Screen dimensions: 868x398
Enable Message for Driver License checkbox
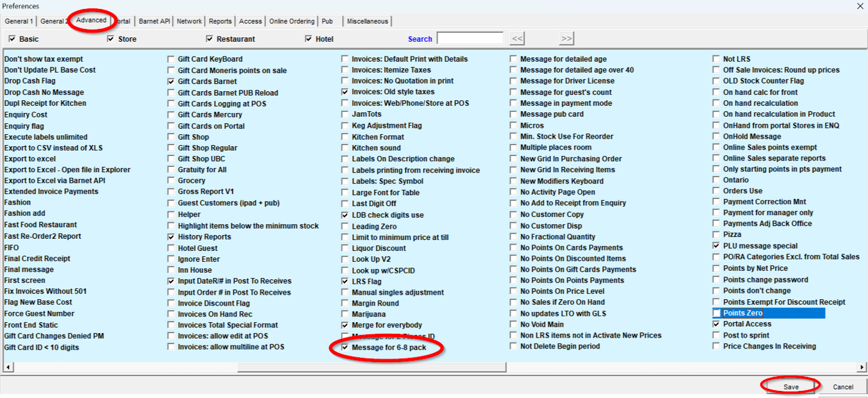point(514,81)
